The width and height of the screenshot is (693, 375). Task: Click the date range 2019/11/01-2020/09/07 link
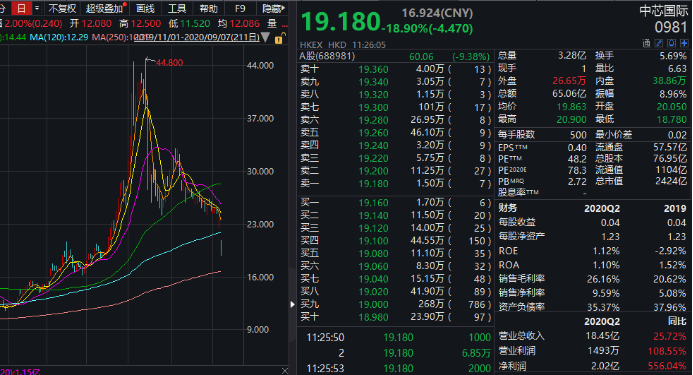[x=197, y=37]
